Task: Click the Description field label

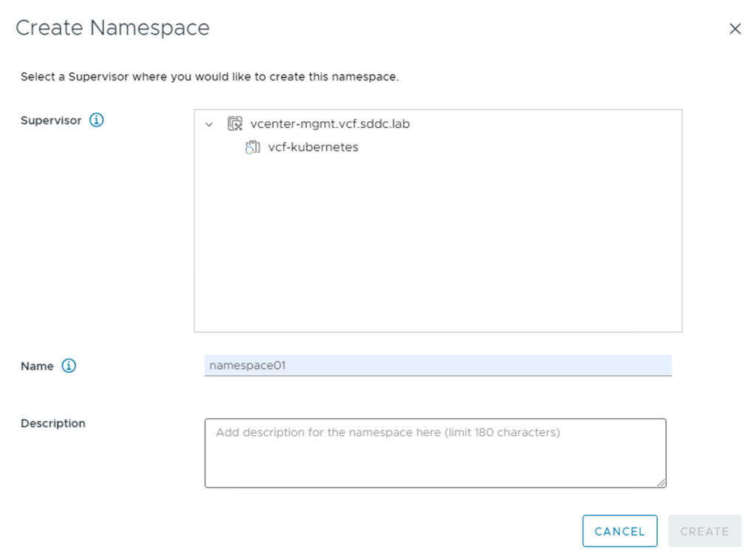Action: point(53,423)
